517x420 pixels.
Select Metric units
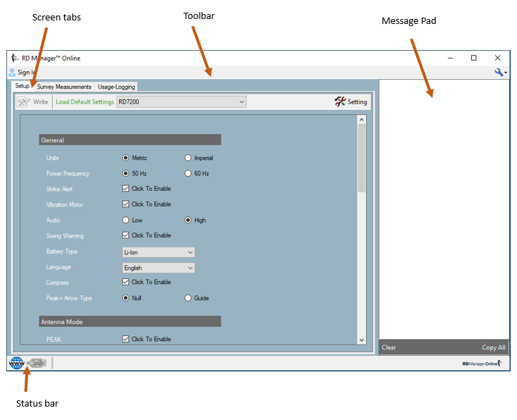pyautogui.click(x=126, y=158)
